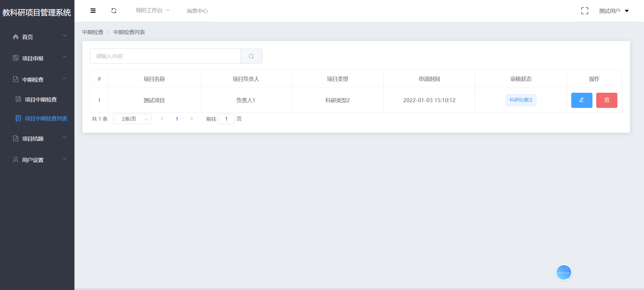The height and width of the screenshot is (290, 644).
Task: Click the home icon beside 首页
Action: point(15,37)
